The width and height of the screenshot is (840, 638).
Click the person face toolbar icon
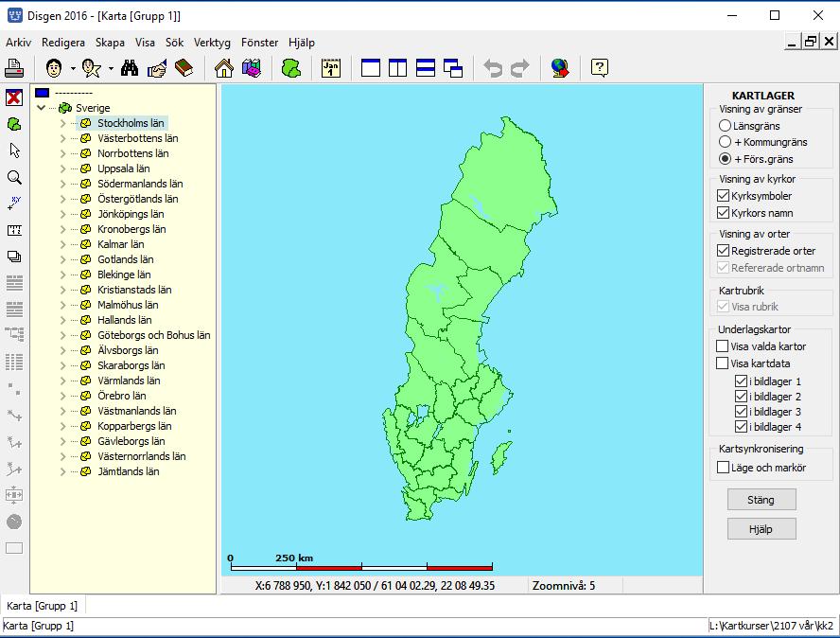pos(54,68)
